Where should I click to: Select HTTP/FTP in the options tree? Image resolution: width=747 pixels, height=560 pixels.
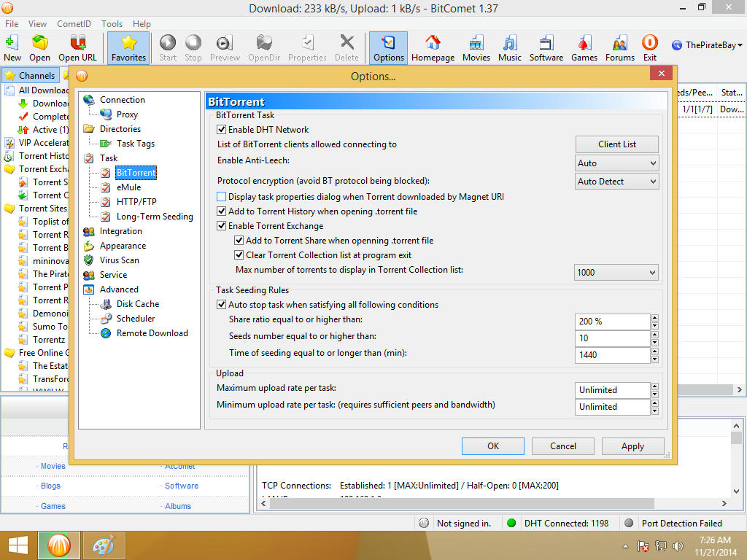136,202
